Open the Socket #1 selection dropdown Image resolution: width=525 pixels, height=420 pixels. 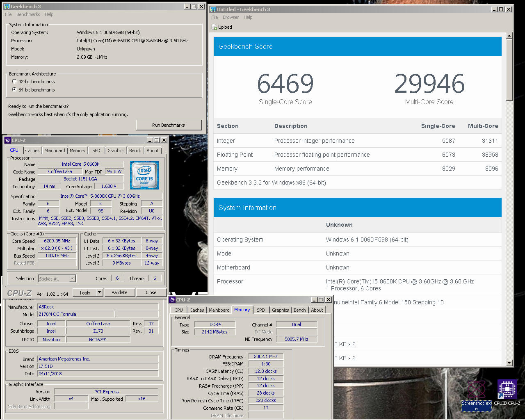click(73, 278)
